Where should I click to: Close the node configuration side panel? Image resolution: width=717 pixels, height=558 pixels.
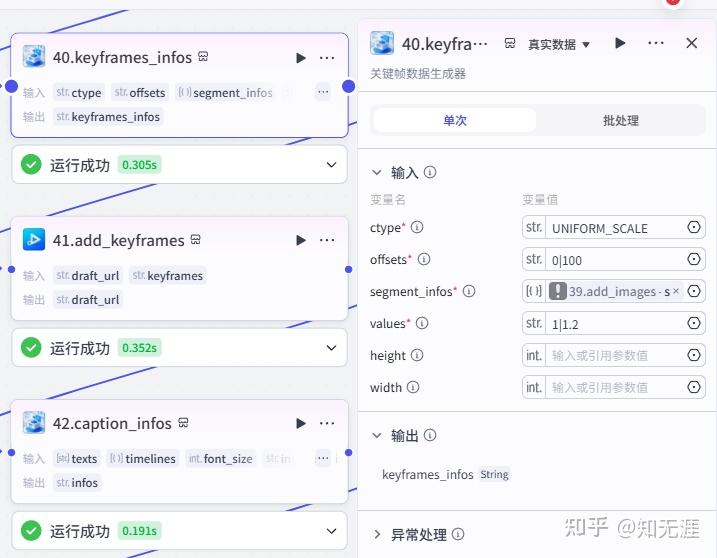(692, 43)
